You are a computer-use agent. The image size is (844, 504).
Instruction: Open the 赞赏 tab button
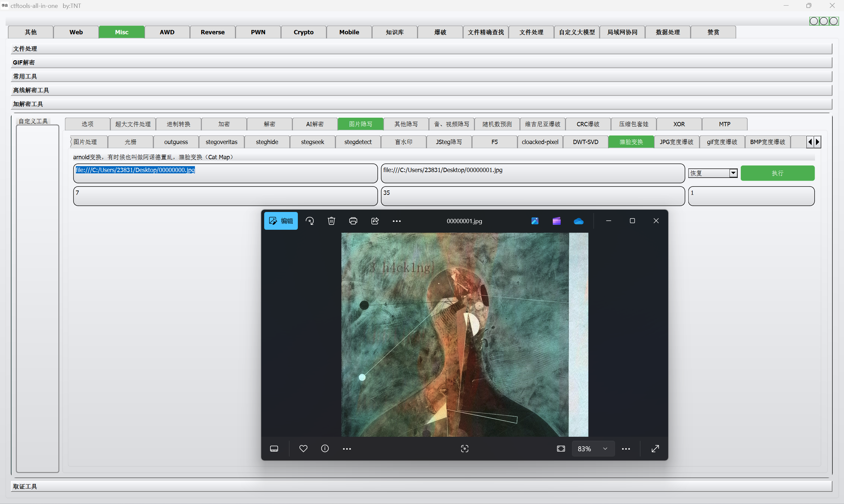713,32
